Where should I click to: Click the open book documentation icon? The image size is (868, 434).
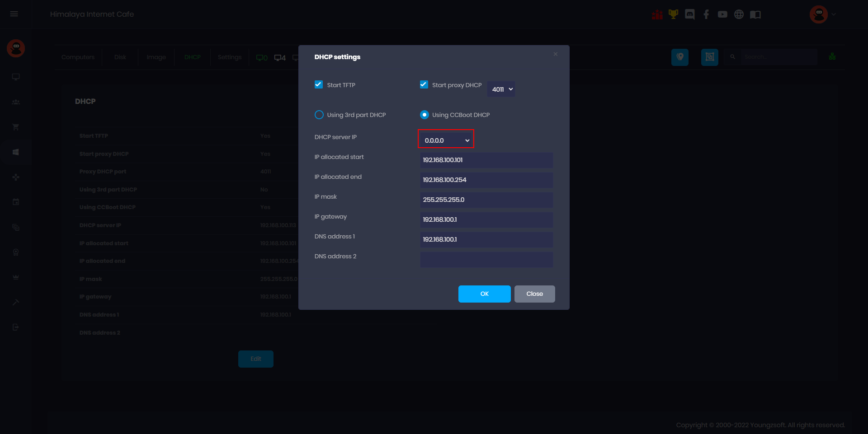755,14
